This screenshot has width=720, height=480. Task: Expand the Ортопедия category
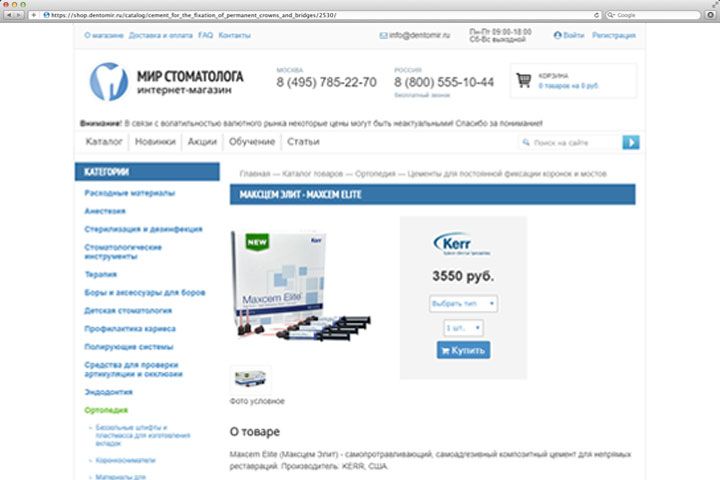(x=106, y=410)
